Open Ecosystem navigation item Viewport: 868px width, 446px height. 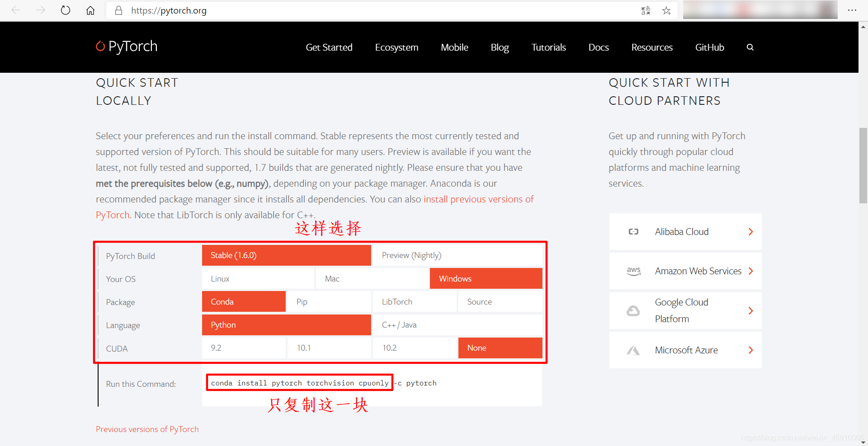coord(396,47)
